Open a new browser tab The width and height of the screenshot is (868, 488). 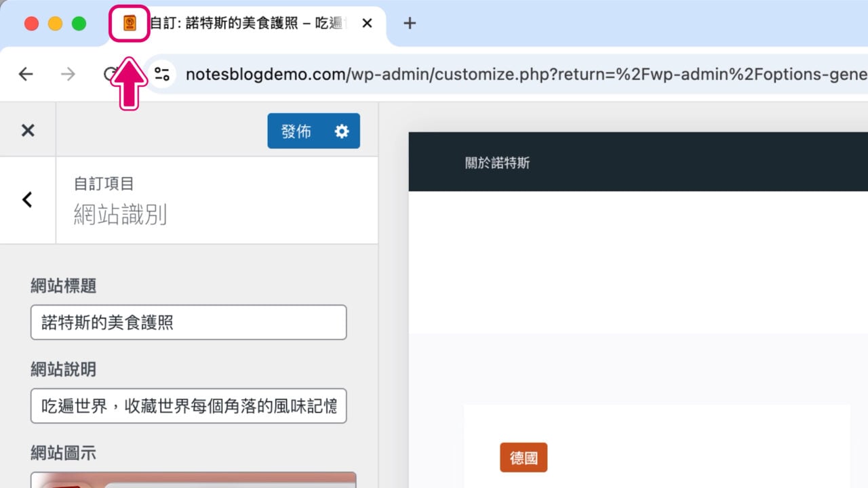[x=410, y=23]
